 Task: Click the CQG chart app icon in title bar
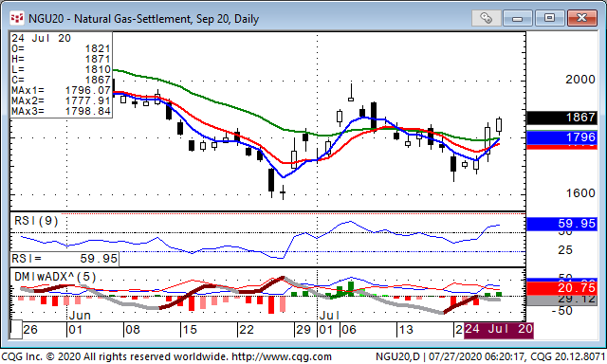coord(17,18)
